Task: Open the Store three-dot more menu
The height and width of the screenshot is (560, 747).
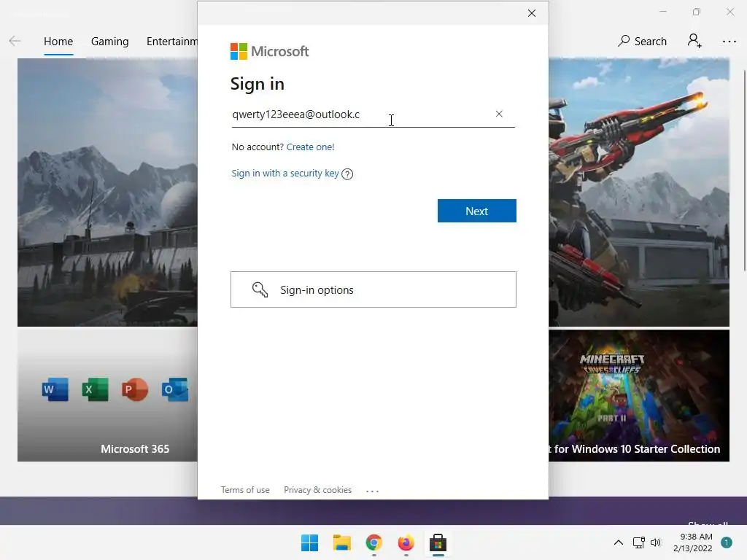Action: click(x=729, y=42)
